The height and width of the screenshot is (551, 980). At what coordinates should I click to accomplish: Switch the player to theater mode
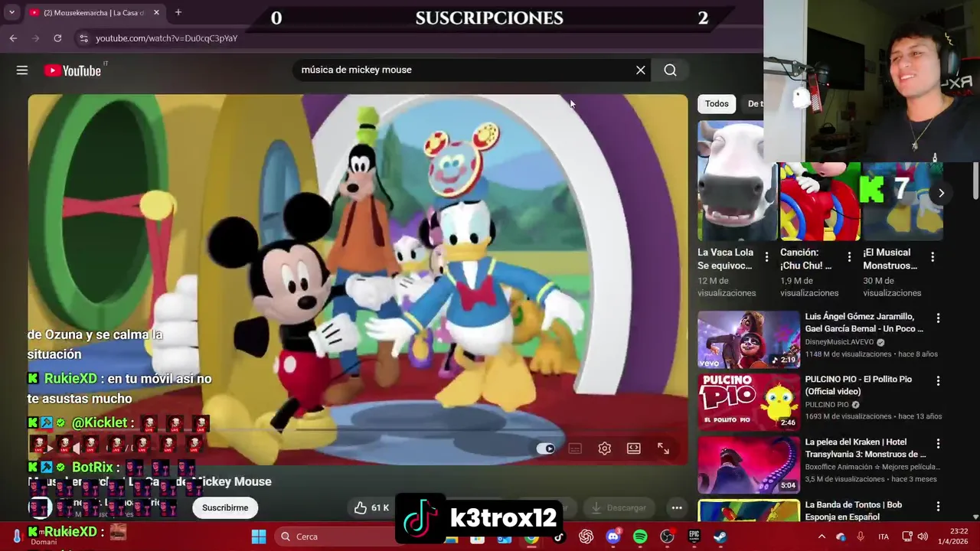coord(634,448)
